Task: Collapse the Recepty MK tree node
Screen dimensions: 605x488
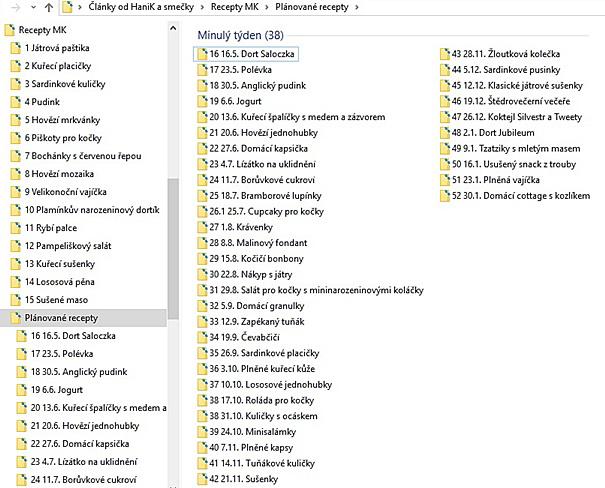Action: tap(6, 30)
